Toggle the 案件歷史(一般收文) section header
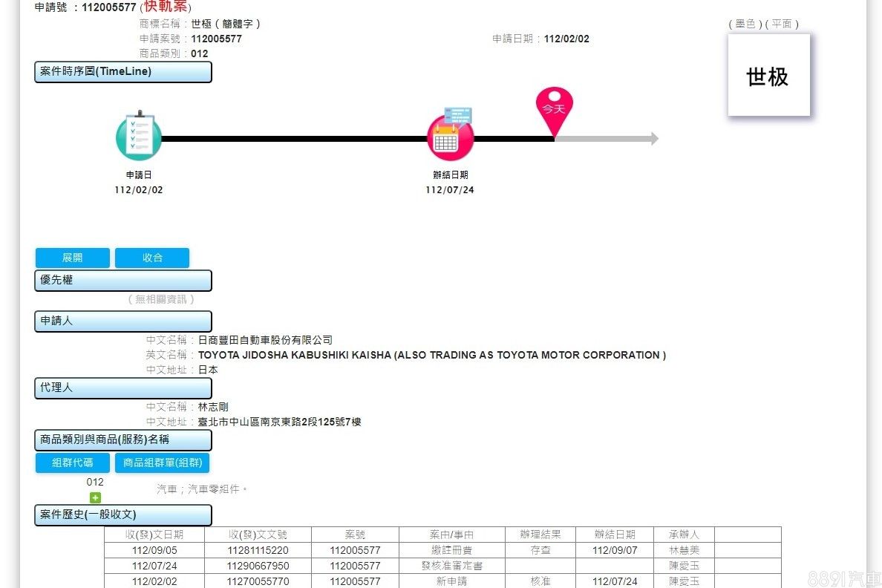 click(x=123, y=515)
